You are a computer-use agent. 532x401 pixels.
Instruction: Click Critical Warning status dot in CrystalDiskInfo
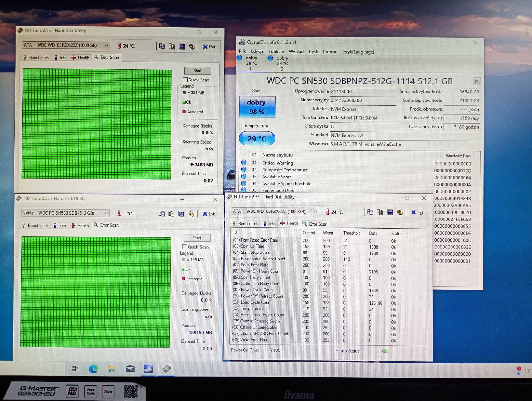click(x=244, y=162)
